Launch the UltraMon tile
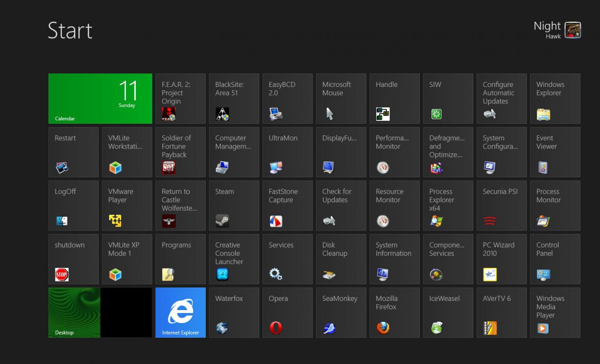This screenshot has height=364, width=600. click(x=287, y=152)
